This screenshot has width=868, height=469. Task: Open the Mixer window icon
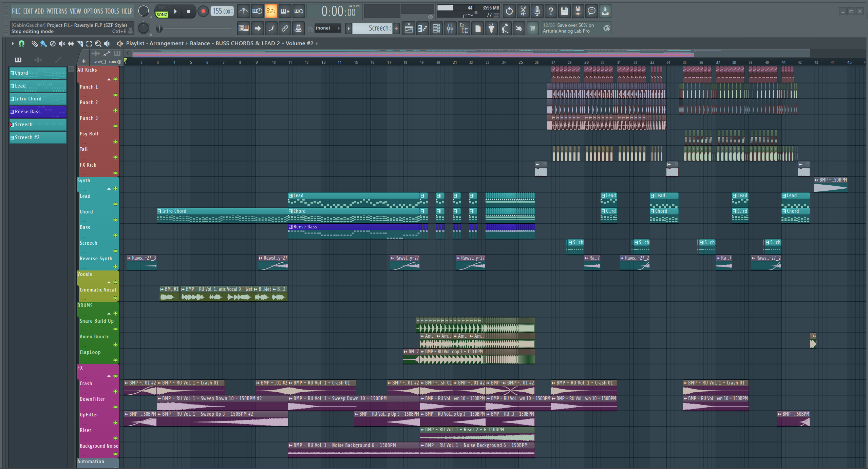(x=450, y=29)
